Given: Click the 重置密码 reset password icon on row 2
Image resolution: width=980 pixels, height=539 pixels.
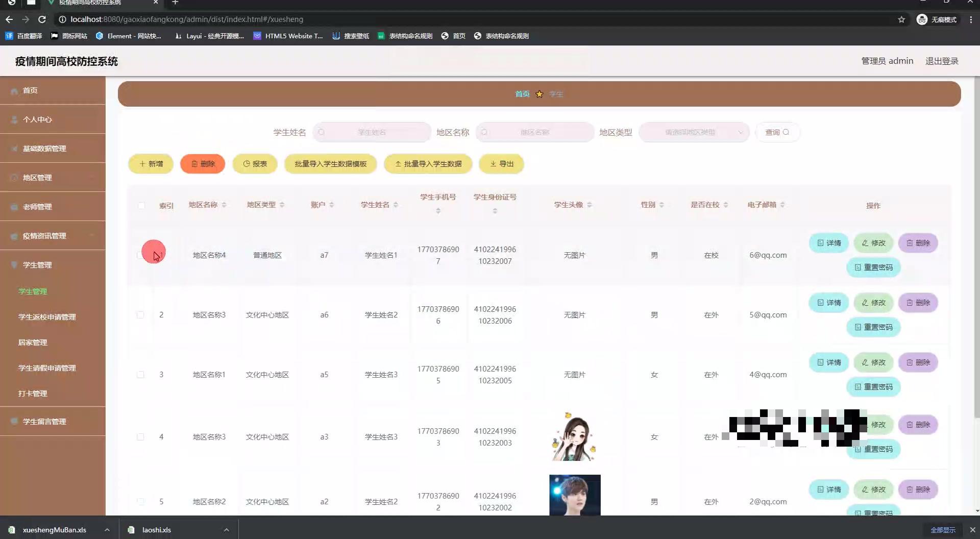Looking at the screenshot, I should [858, 327].
